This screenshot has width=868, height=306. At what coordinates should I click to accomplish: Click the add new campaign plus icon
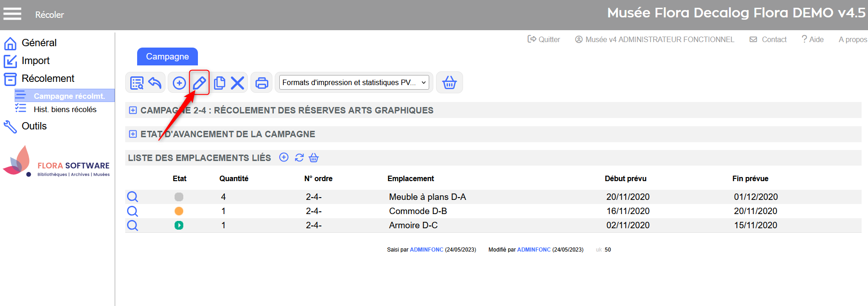click(179, 83)
